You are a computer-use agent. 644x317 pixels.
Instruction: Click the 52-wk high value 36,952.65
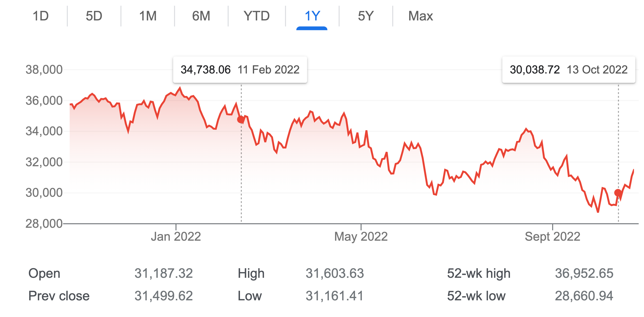pos(584,273)
